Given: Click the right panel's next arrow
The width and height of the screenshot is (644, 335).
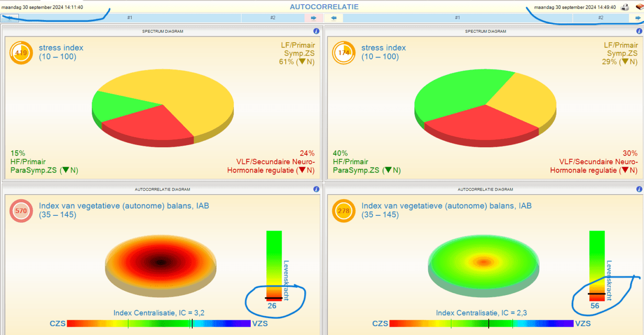Looking at the screenshot, I should [x=637, y=18].
